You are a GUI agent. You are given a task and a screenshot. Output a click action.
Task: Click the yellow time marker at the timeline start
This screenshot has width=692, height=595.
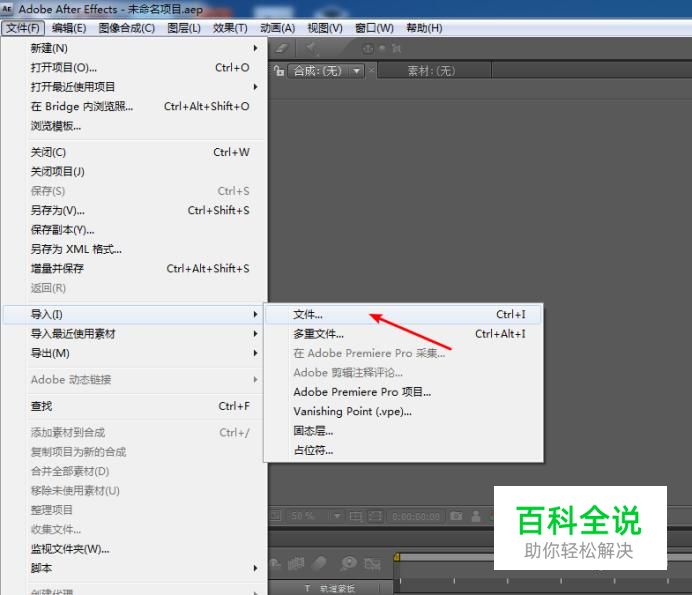(x=396, y=557)
